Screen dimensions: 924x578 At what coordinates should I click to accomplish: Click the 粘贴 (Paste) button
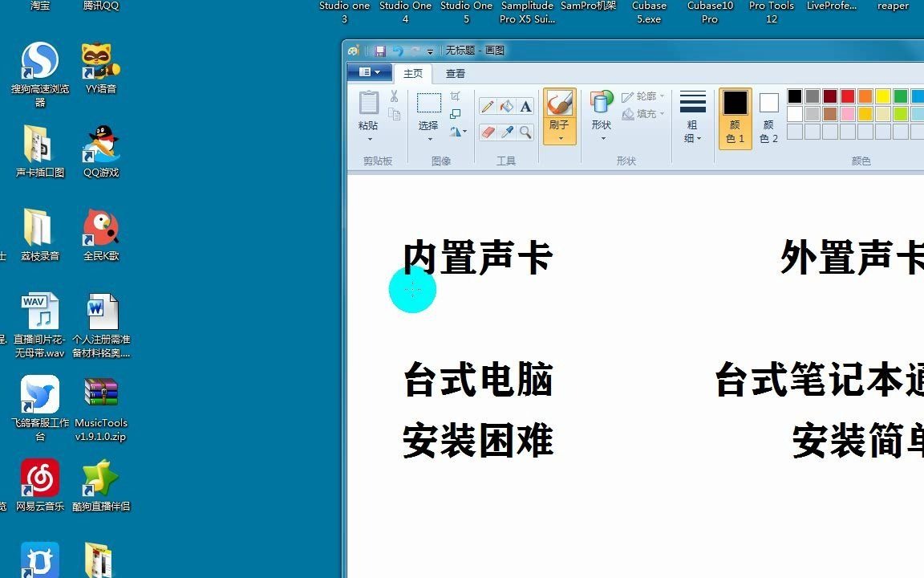tap(368, 112)
